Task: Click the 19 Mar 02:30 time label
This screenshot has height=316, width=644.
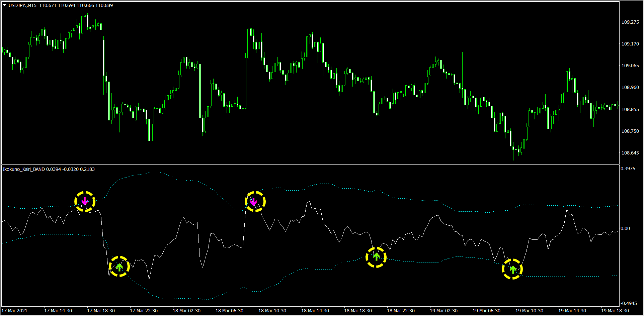Action: (444, 311)
